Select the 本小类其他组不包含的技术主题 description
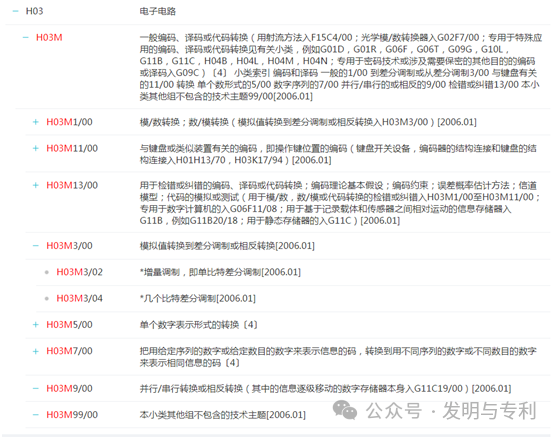This screenshot has height=439, width=558. click(x=223, y=415)
